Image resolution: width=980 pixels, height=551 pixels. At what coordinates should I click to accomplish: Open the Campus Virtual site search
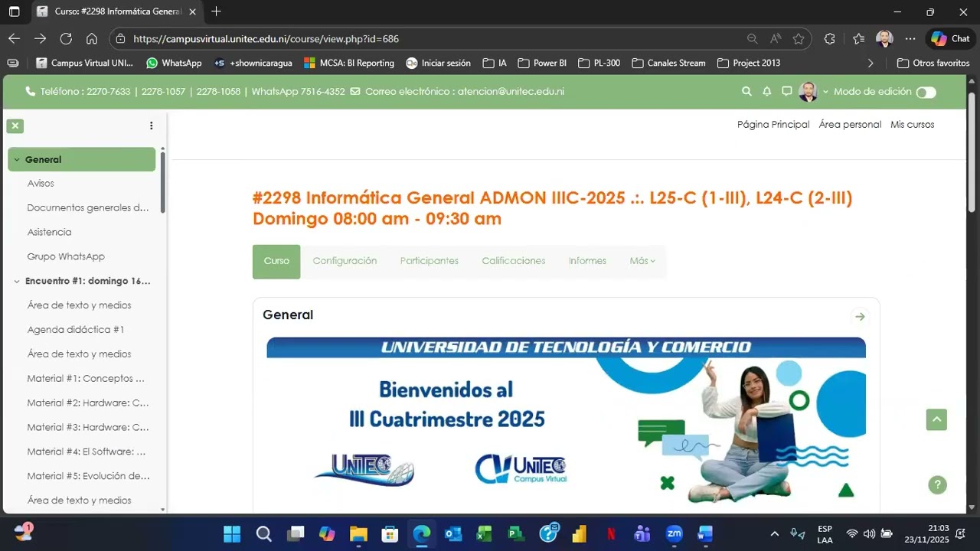pos(746,92)
